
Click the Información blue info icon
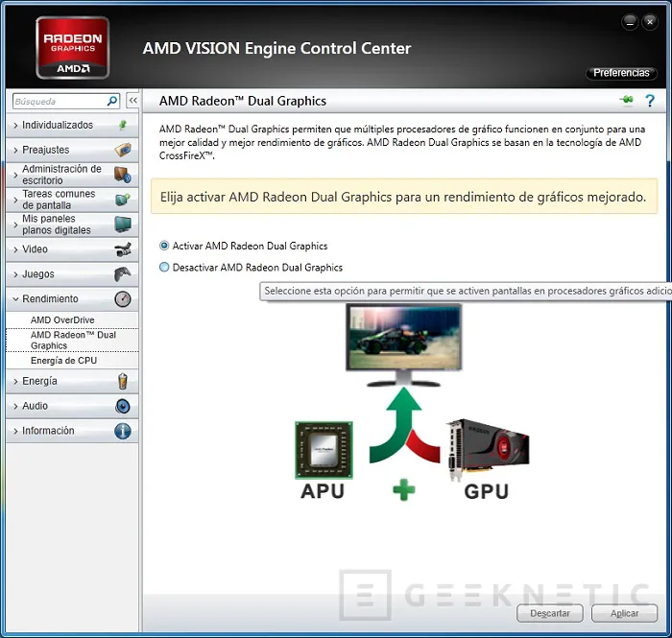pos(123,431)
